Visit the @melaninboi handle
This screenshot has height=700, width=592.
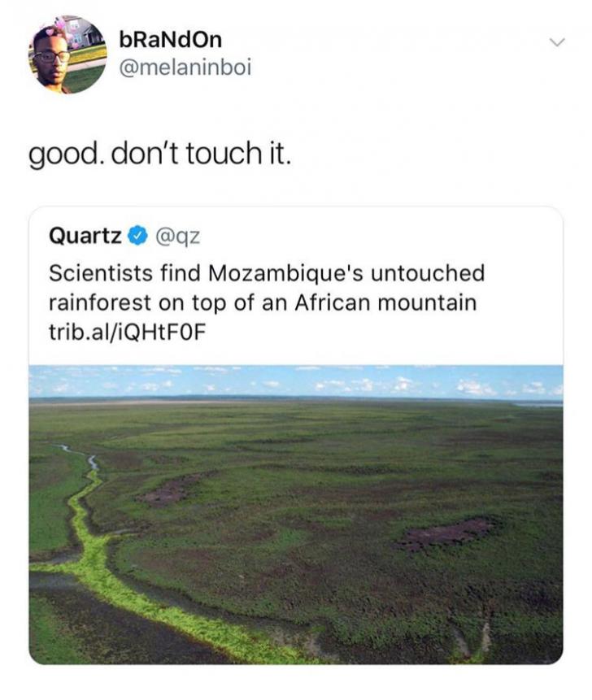tap(185, 68)
